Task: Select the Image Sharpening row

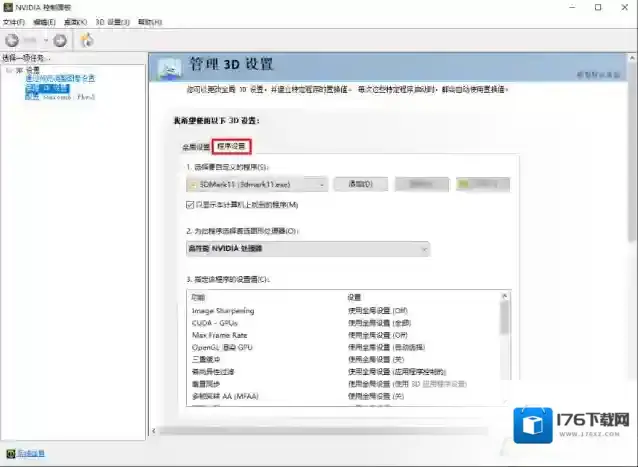Action: [x=344, y=311]
